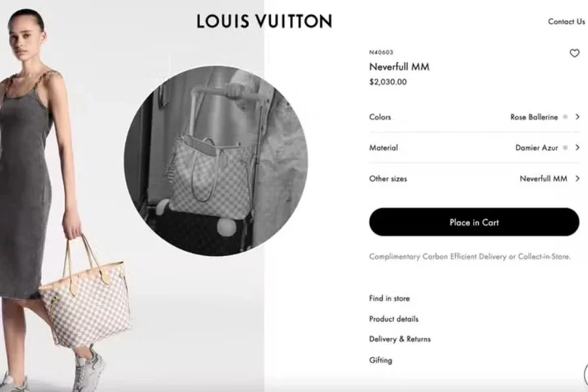Expand Other sizes chevron arrow
This screenshot has height=392, width=588.
578,178
